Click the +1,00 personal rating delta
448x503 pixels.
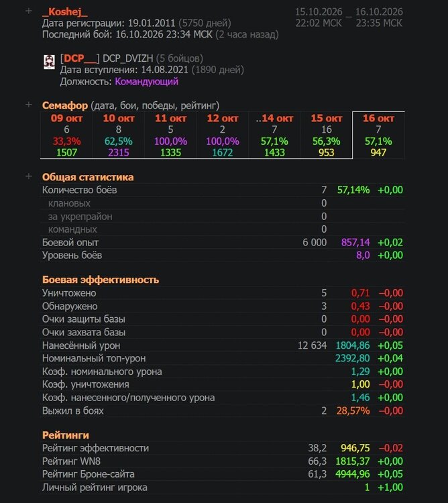(x=390, y=488)
